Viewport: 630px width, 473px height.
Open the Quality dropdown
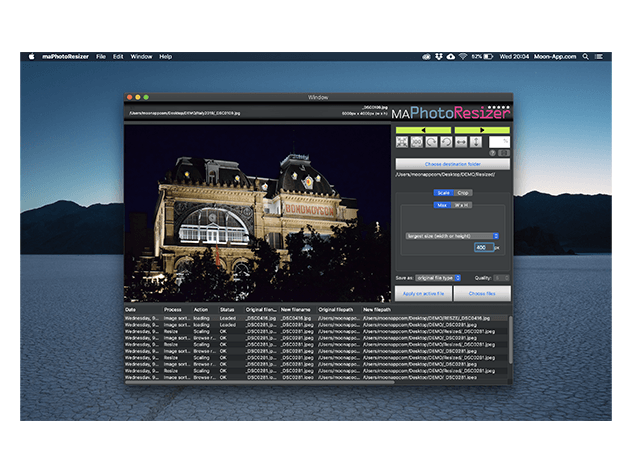pyautogui.click(x=501, y=277)
